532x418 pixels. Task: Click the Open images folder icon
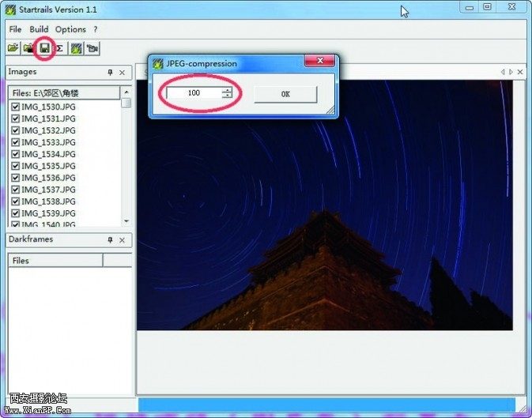pos(13,48)
